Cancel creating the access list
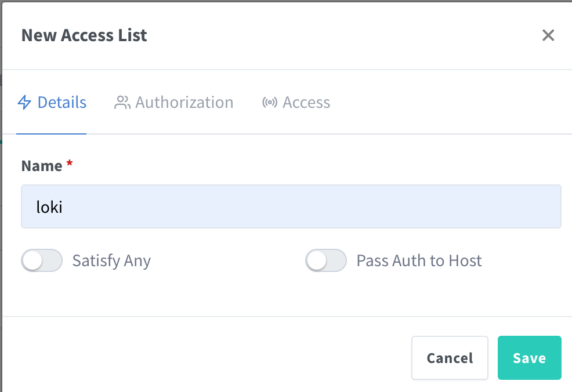This screenshot has height=392, width=572. 450,358
